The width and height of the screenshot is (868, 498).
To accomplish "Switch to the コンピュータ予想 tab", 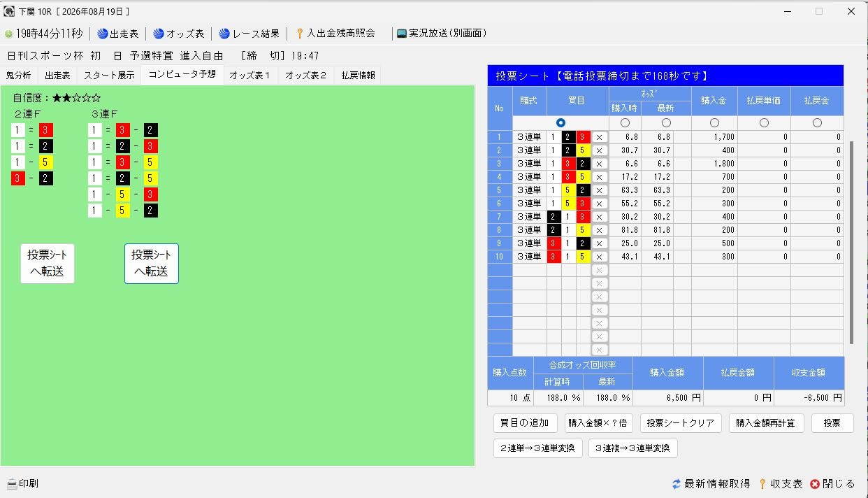I will pos(182,74).
